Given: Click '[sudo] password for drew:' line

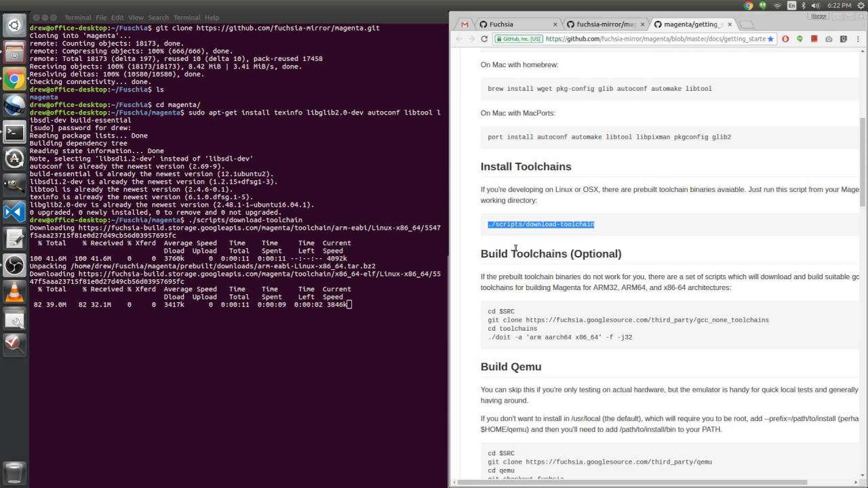Looking at the screenshot, I should (x=80, y=127).
